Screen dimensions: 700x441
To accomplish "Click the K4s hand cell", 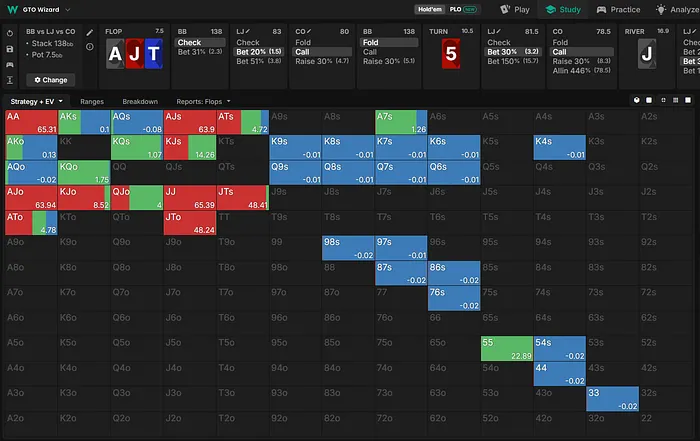I will (x=559, y=147).
